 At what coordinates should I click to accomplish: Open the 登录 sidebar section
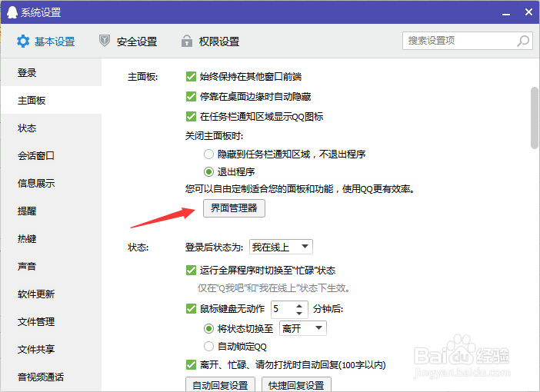51,72
